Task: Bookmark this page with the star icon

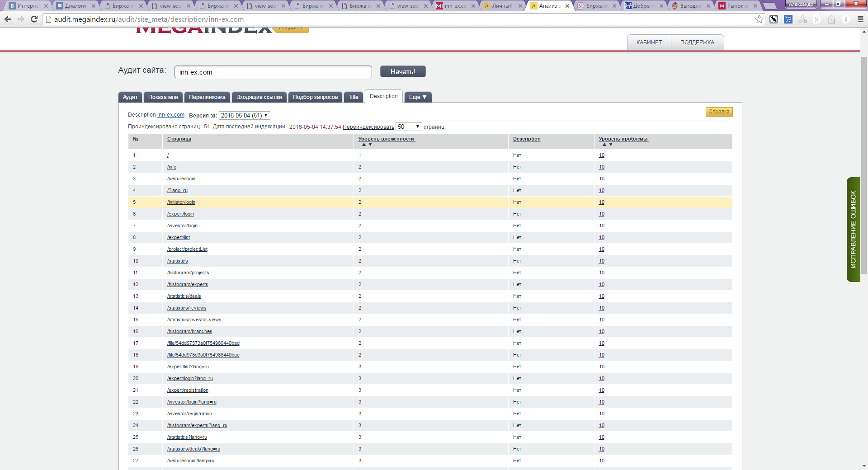Action: (x=759, y=19)
